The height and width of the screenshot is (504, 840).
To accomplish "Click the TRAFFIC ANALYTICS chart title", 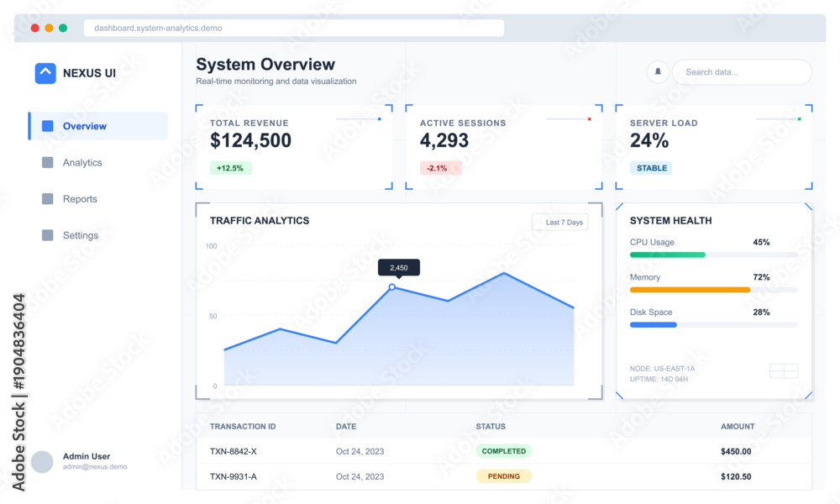I will (x=260, y=221).
